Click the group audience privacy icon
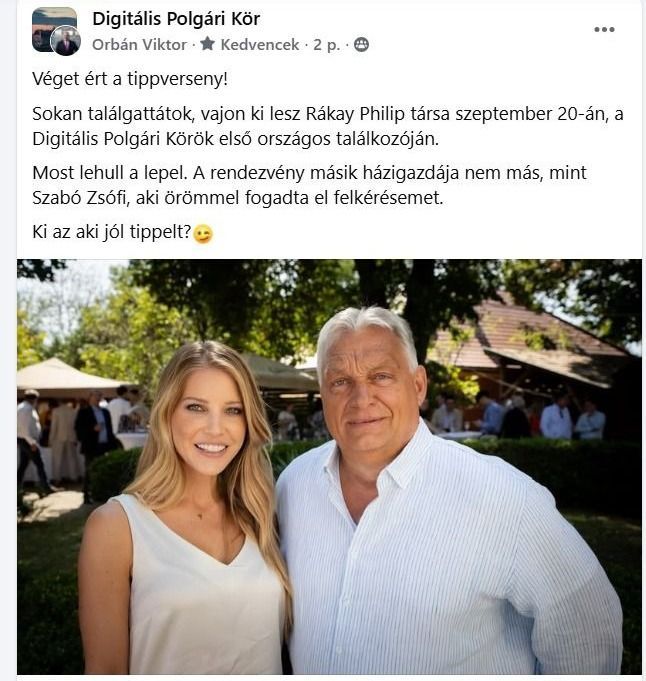The image size is (646, 681). pyautogui.click(x=361, y=44)
